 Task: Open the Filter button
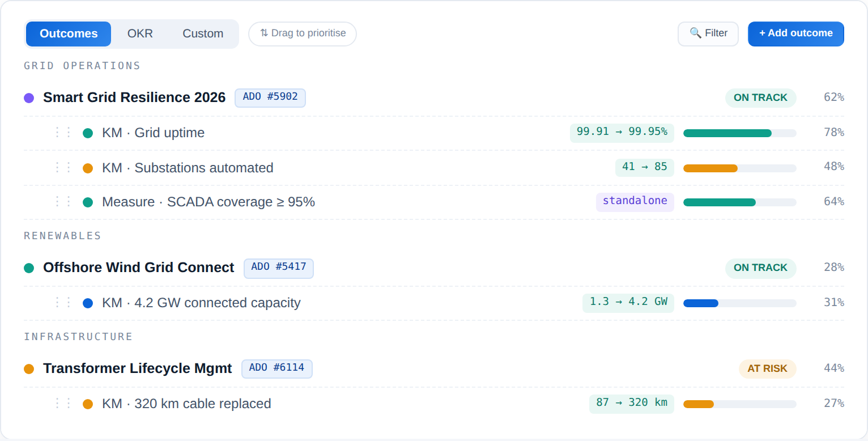point(708,33)
